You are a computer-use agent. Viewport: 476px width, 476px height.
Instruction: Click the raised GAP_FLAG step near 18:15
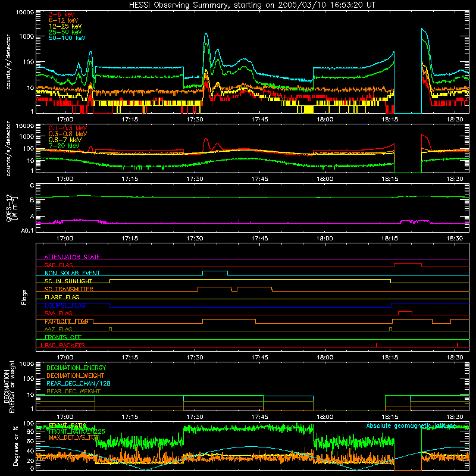tap(408, 264)
